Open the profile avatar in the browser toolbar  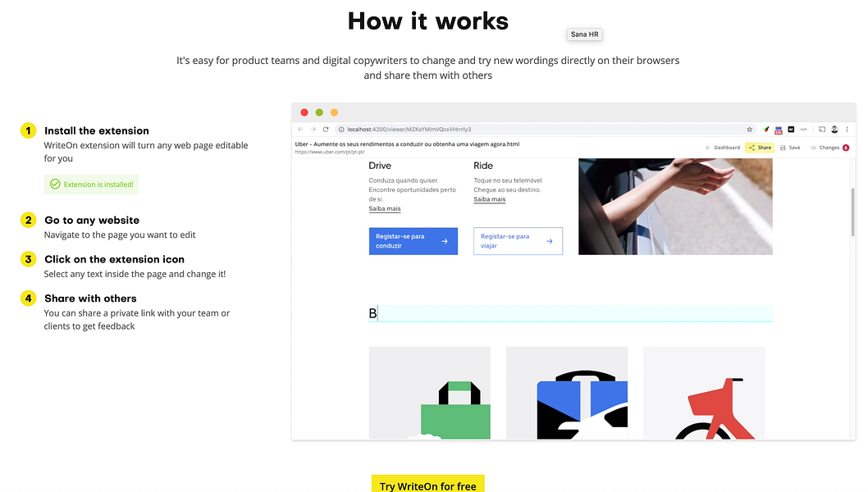834,130
